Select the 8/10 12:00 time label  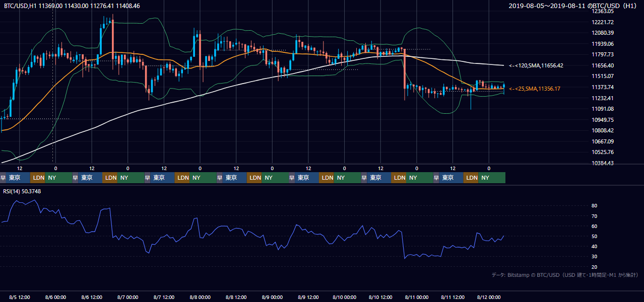(x=381, y=297)
